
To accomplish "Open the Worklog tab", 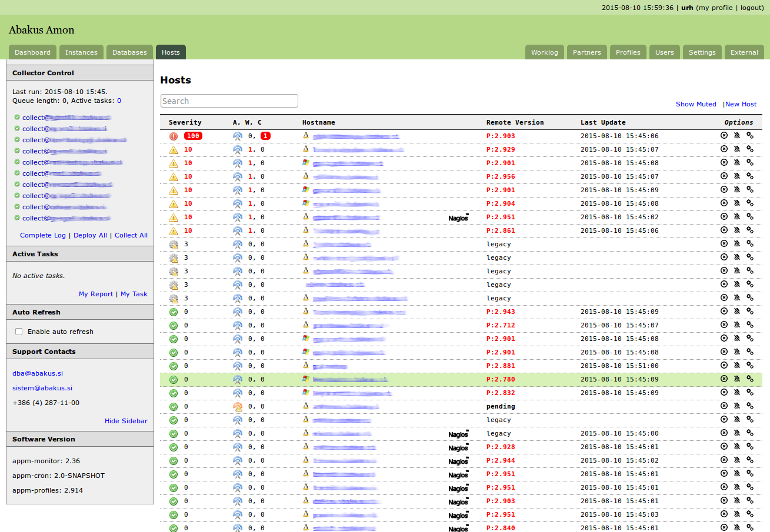I will 544,52.
